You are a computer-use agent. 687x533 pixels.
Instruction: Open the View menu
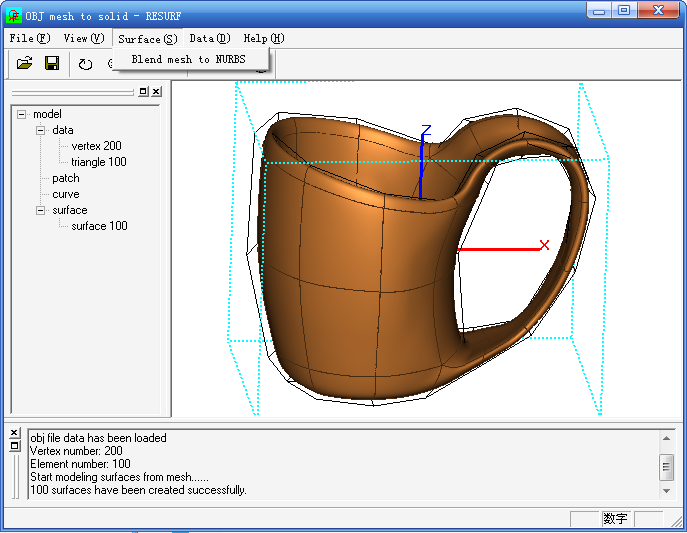tap(84, 39)
